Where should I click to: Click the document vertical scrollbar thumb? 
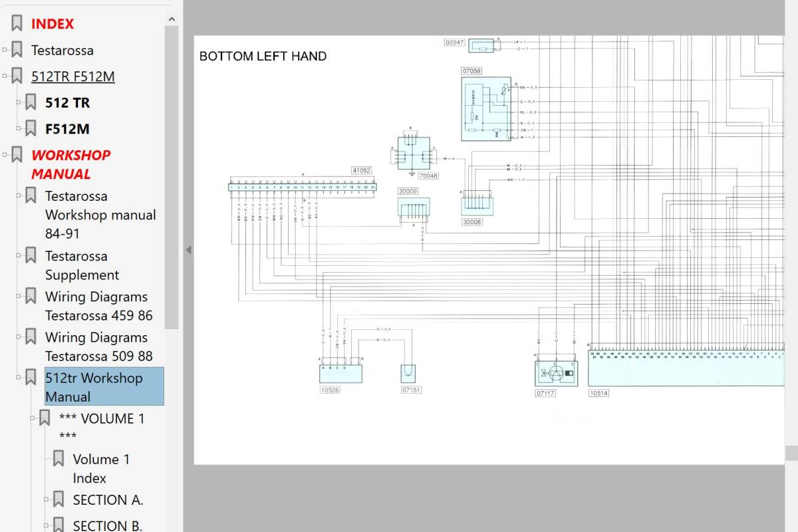(791, 453)
